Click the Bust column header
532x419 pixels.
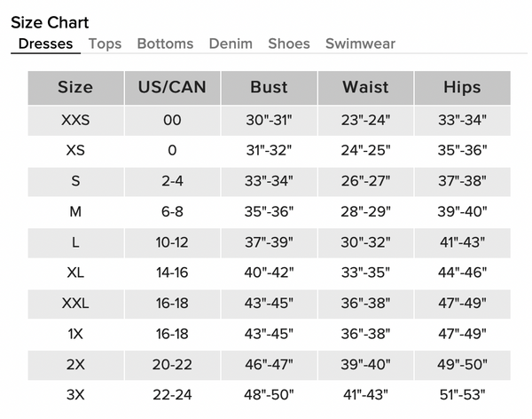click(269, 88)
